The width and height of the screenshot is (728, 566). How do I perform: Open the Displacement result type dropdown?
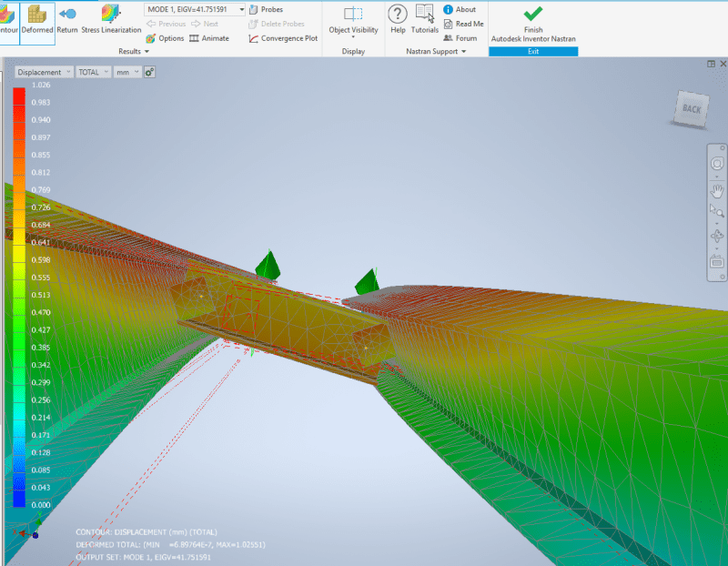coord(44,72)
